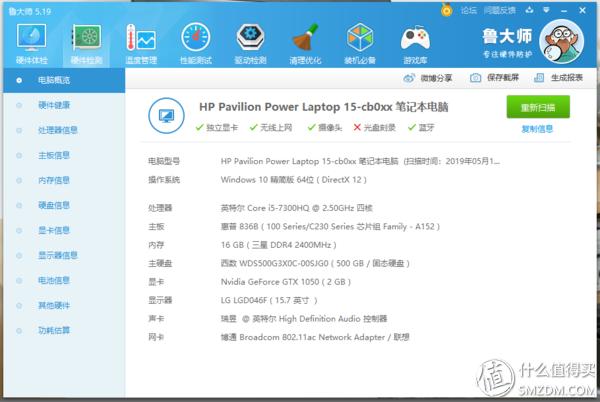Select 电脑概览 overview in sidebar
Image resolution: width=600 pixels, height=402 pixels.
pyautogui.click(x=64, y=80)
